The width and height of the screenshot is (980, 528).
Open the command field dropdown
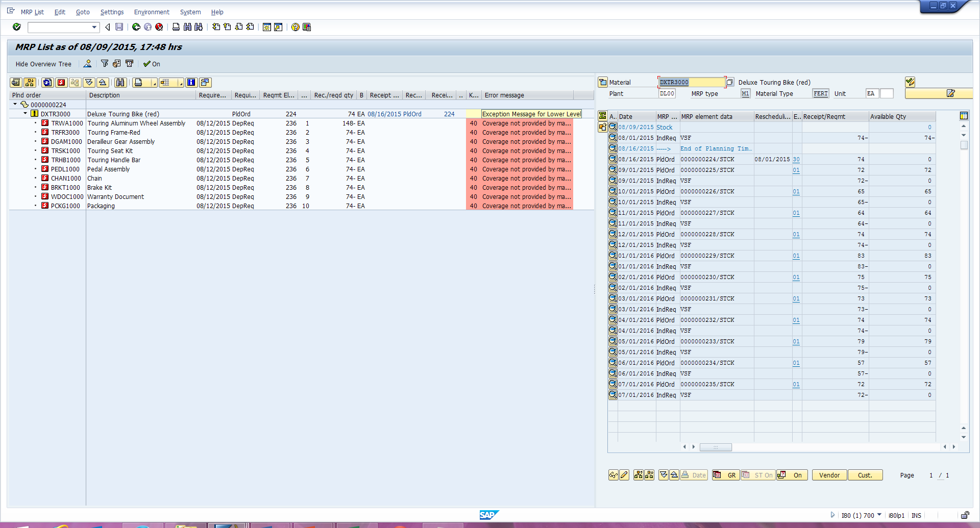94,27
